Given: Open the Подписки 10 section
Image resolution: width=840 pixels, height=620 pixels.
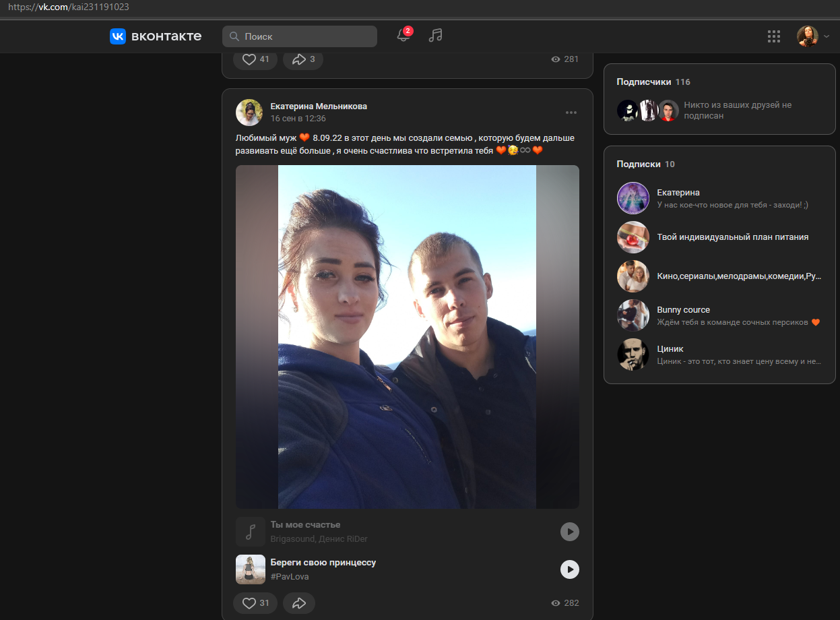Looking at the screenshot, I should coord(645,164).
